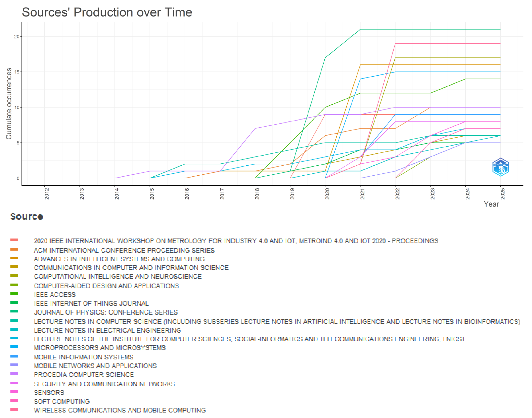
Task: Click the COMPUTATIONAL INTELLIGENCE AND NEUROSCIENCE legend entry
Action: pos(117,276)
